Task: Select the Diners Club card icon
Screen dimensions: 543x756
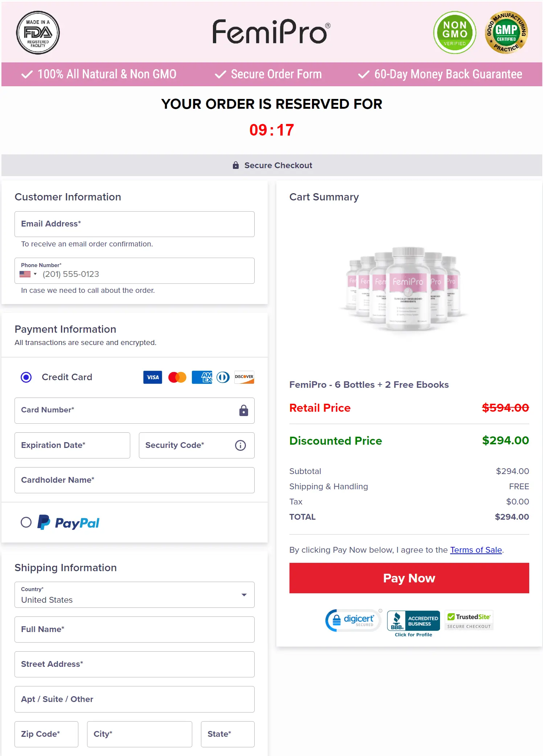Action: tap(222, 377)
